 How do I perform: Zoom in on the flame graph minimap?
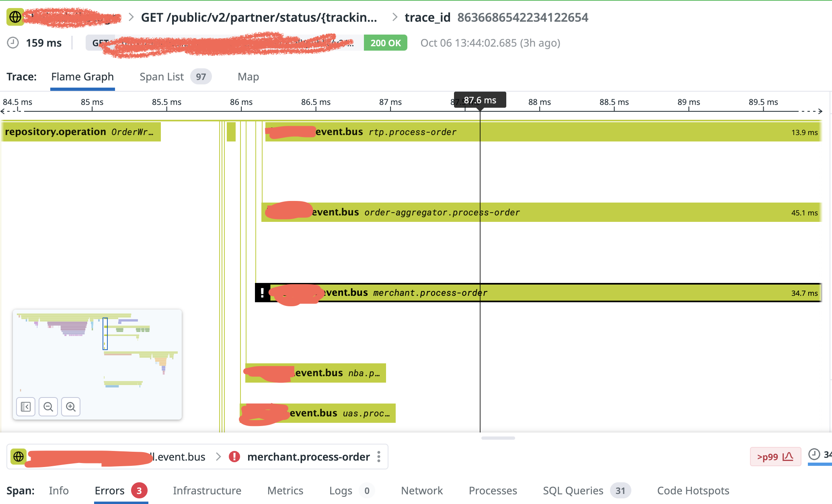pos(71,407)
